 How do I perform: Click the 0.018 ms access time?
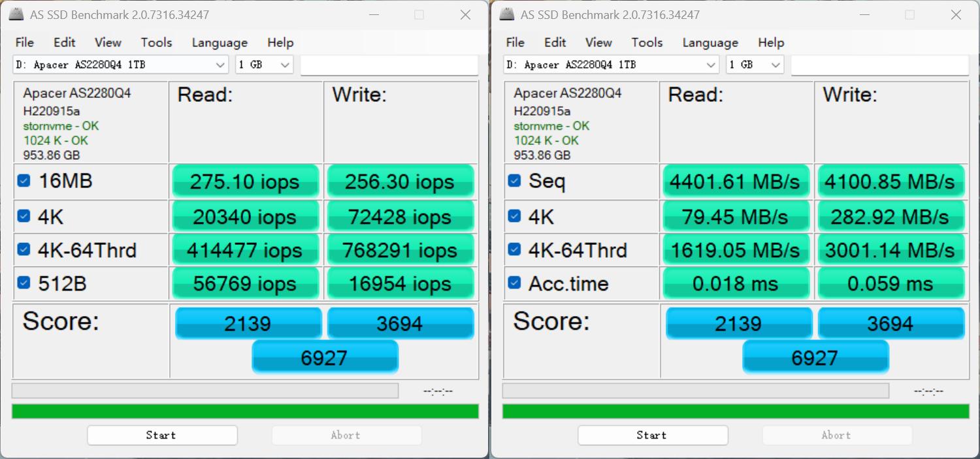tap(736, 283)
